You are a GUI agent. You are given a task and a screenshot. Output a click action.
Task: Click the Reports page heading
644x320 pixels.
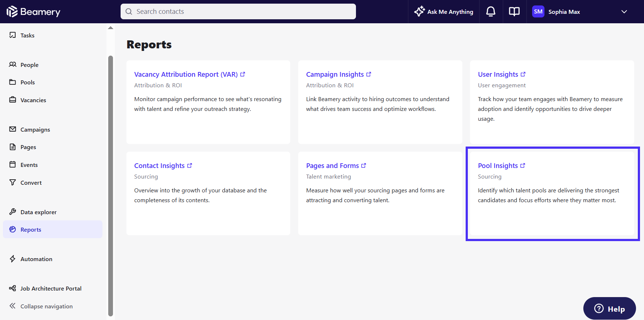[149, 44]
